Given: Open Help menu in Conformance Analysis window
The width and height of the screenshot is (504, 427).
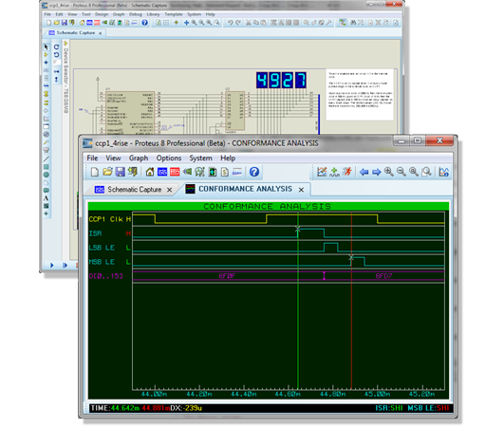Looking at the screenshot, I should point(228,158).
